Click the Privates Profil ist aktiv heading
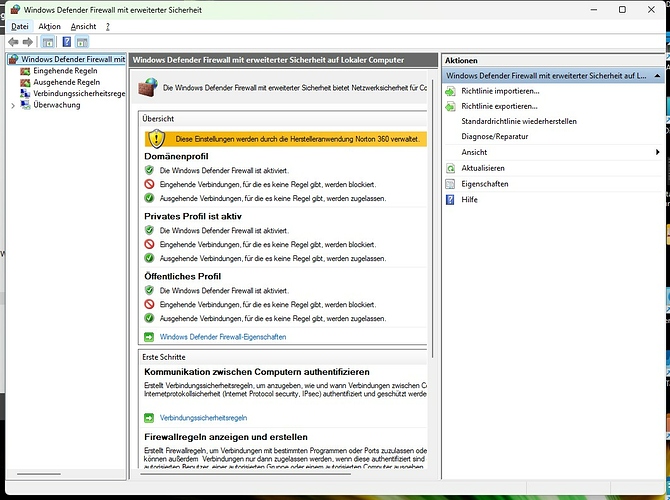Viewport: 670px width, 500px height. coord(193,217)
